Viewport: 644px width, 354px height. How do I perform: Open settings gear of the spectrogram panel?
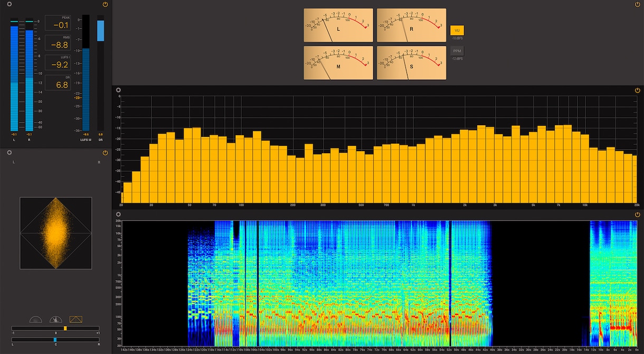point(119,215)
